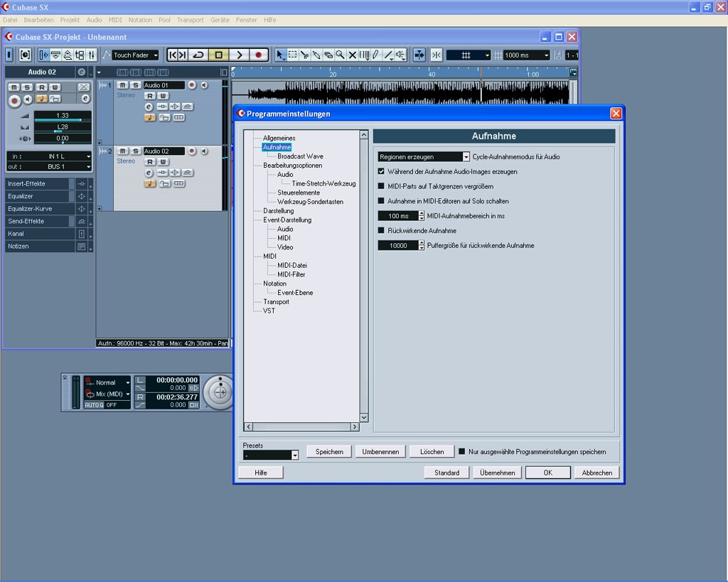The width and height of the screenshot is (728, 582).
Task: Choose the Glue tool in toolbar
Action: tap(316, 55)
